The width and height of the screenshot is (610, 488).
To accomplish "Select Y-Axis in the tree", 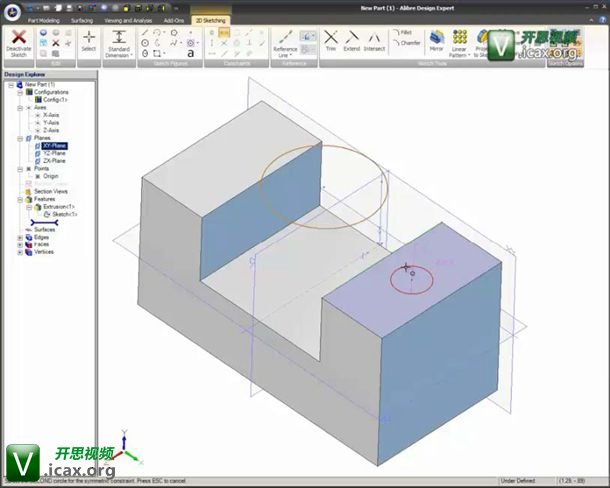I will click(x=51, y=123).
